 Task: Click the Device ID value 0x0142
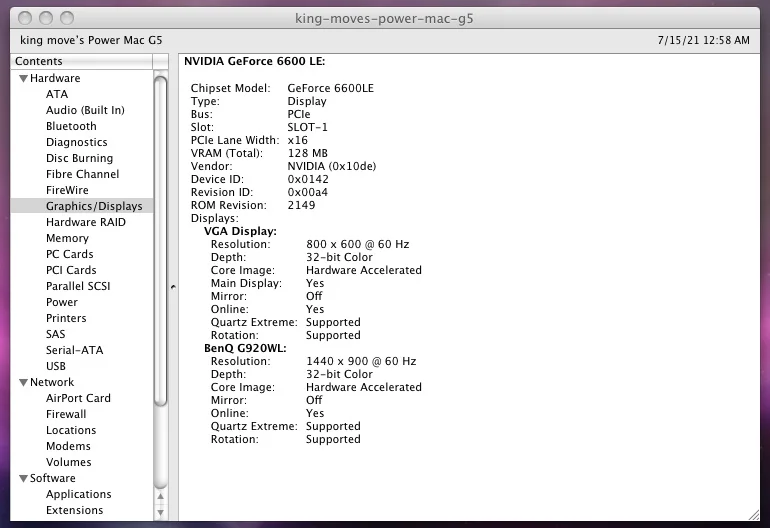[x=308, y=179]
